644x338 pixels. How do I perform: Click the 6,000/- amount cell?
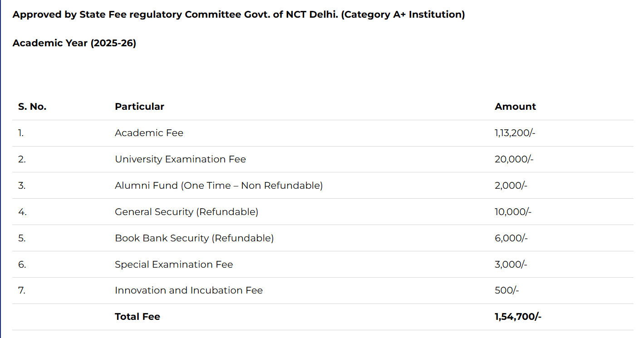point(511,238)
